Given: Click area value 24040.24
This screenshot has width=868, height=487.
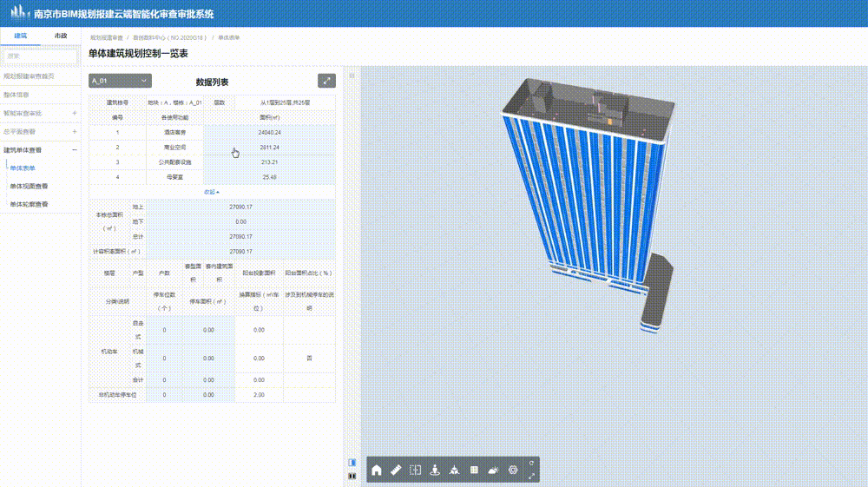Looking at the screenshot, I should [270, 133].
